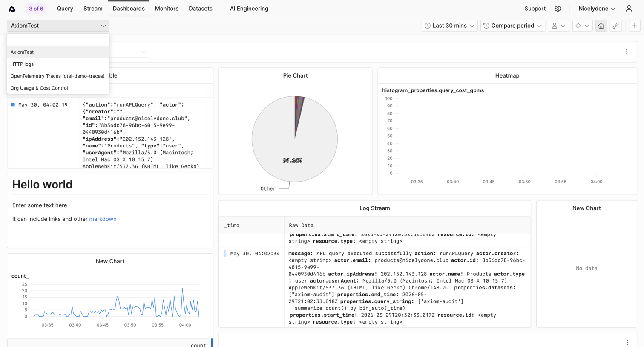Screen dimensions: 644x347
Task: Open the bottom panel's three-dot menu
Action: point(627,342)
